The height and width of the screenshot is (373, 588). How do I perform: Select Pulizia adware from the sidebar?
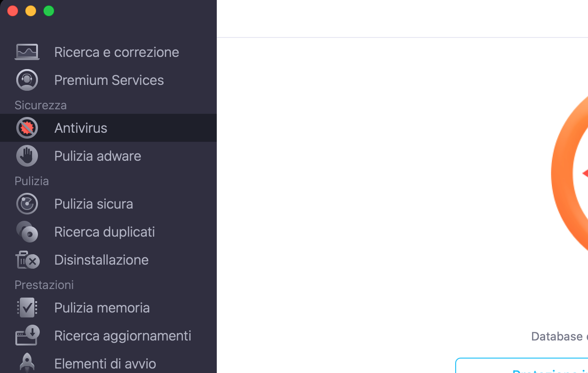click(98, 156)
